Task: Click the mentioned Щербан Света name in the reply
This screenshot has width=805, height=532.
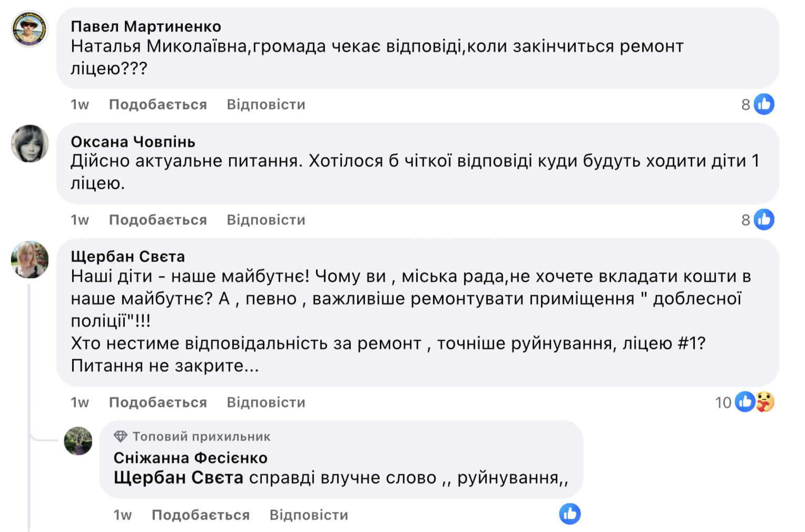Action: coord(178,477)
